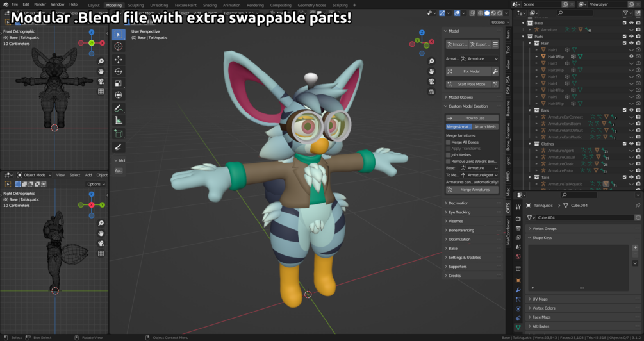Enable the Join Meshes checkbox
This screenshot has width=644, height=341.
(x=449, y=155)
